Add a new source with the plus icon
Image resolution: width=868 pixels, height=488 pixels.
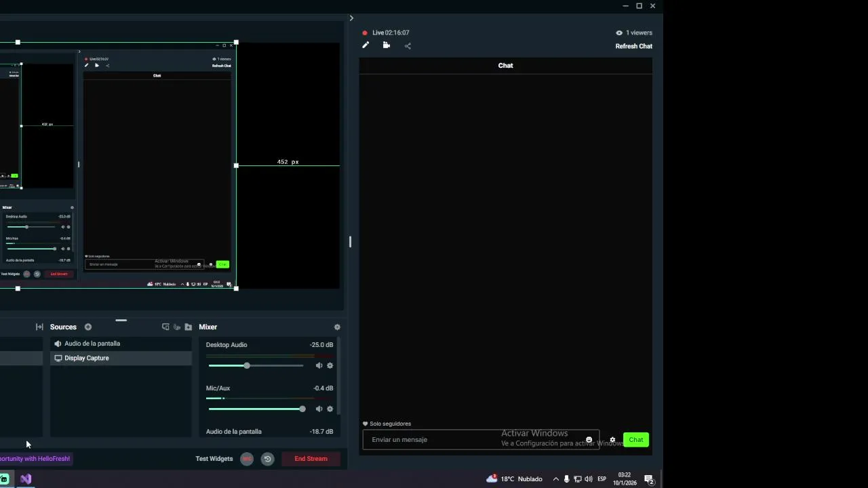click(x=87, y=327)
